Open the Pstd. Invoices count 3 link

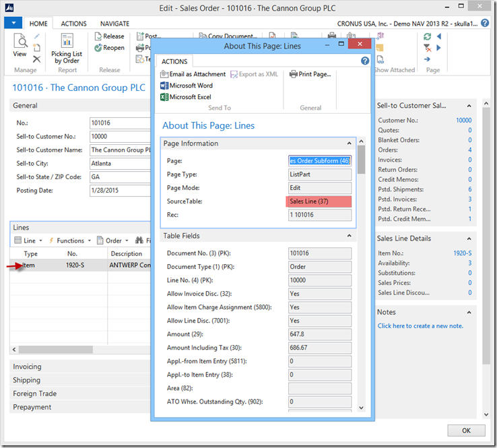(470, 199)
